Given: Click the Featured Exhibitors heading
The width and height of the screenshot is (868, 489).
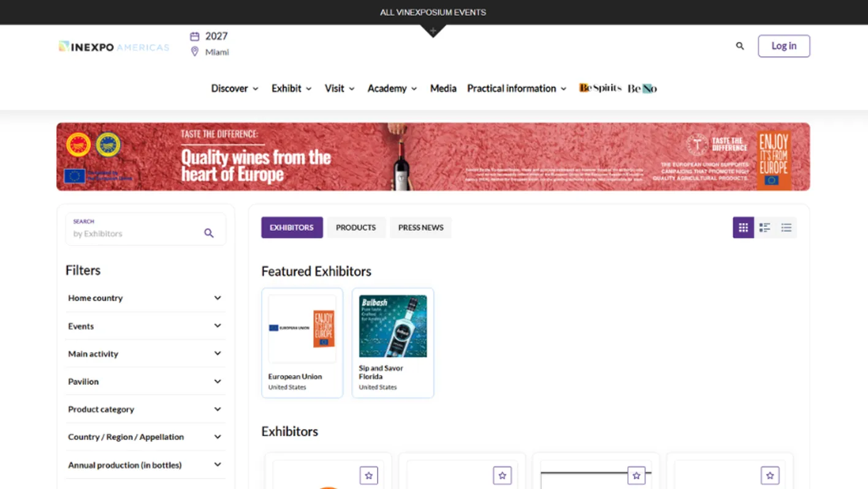Looking at the screenshot, I should pyautogui.click(x=316, y=271).
